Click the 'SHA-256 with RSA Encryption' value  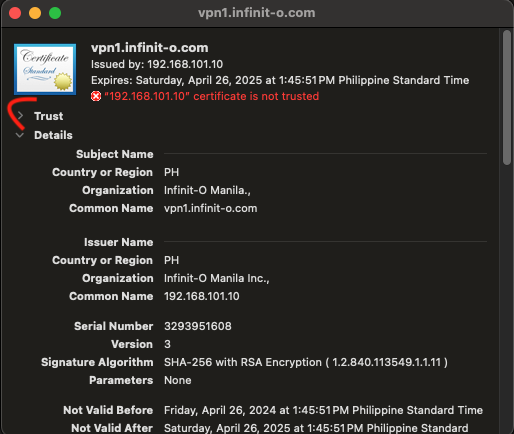tap(306, 362)
